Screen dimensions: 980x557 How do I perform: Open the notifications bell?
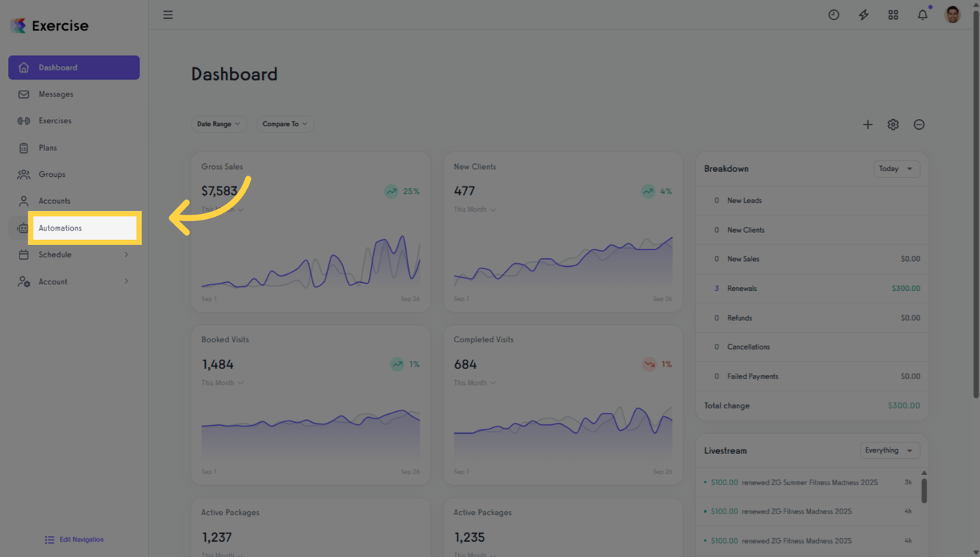point(923,15)
